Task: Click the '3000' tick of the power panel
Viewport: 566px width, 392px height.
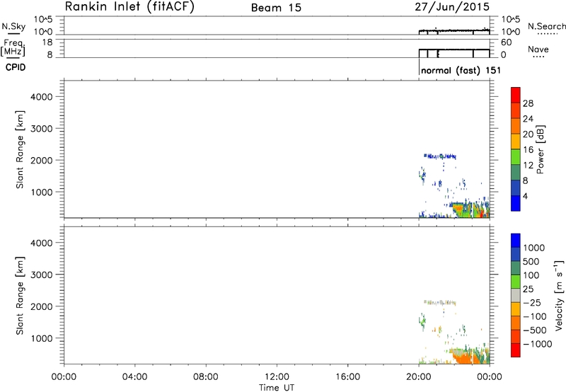Action: click(x=42, y=129)
